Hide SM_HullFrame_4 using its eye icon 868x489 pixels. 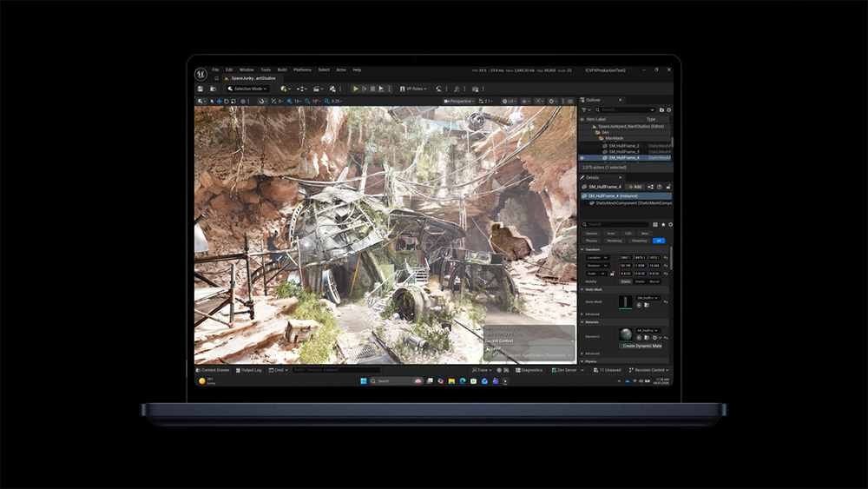[582, 158]
